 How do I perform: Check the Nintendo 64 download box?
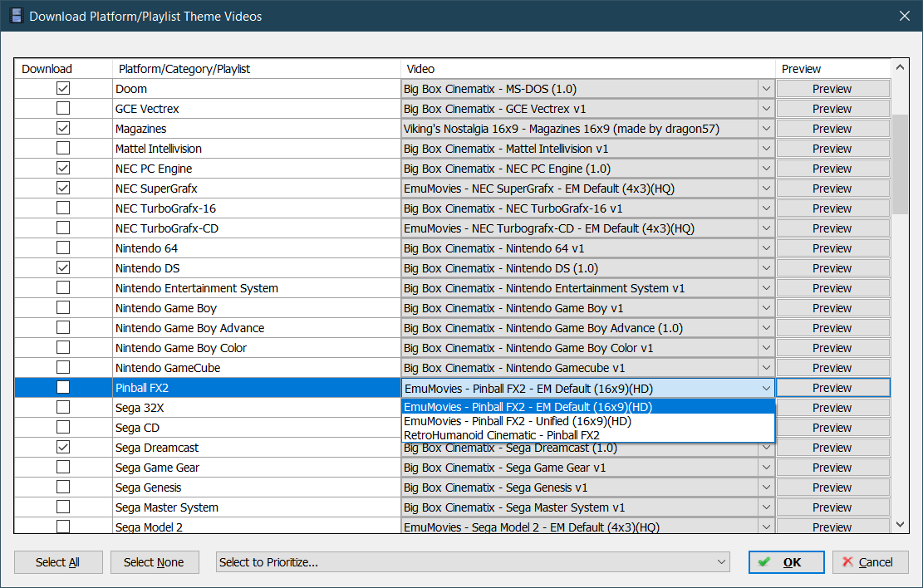[x=63, y=247]
